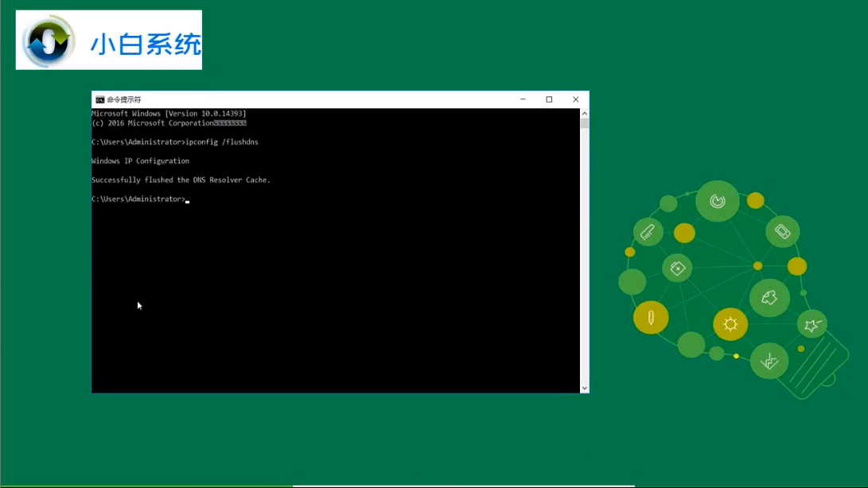The height and width of the screenshot is (488, 868).
Task: Click the tag icon in green circle
Action: coord(677,268)
